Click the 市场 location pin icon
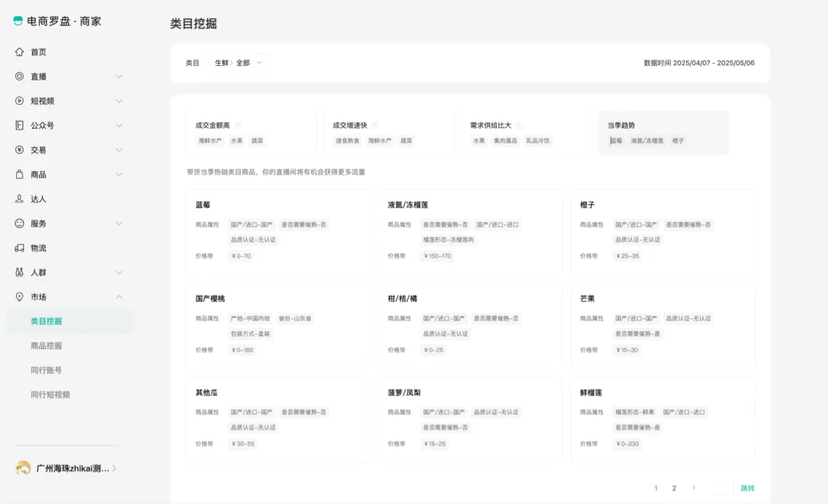Viewport: 828px width, 504px height. 19,296
